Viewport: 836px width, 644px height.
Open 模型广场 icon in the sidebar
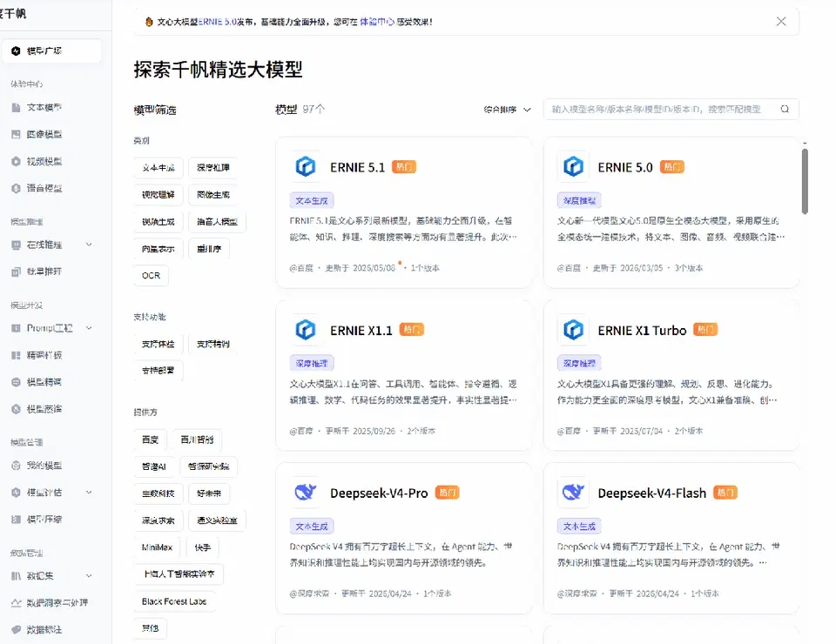[16, 51]
